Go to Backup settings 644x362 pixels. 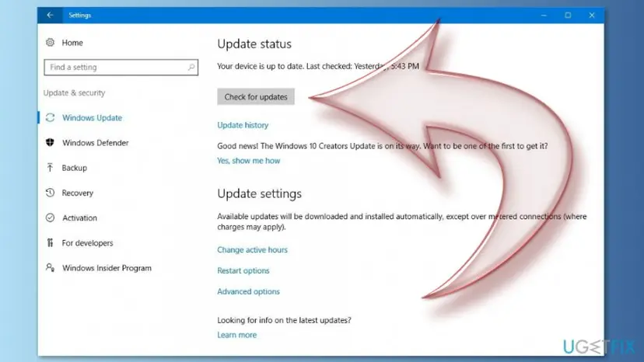click(x=75, y=168)
